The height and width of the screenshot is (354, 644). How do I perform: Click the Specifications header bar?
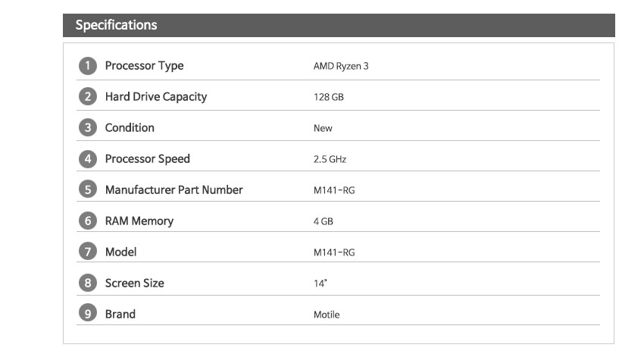[339, 25]
